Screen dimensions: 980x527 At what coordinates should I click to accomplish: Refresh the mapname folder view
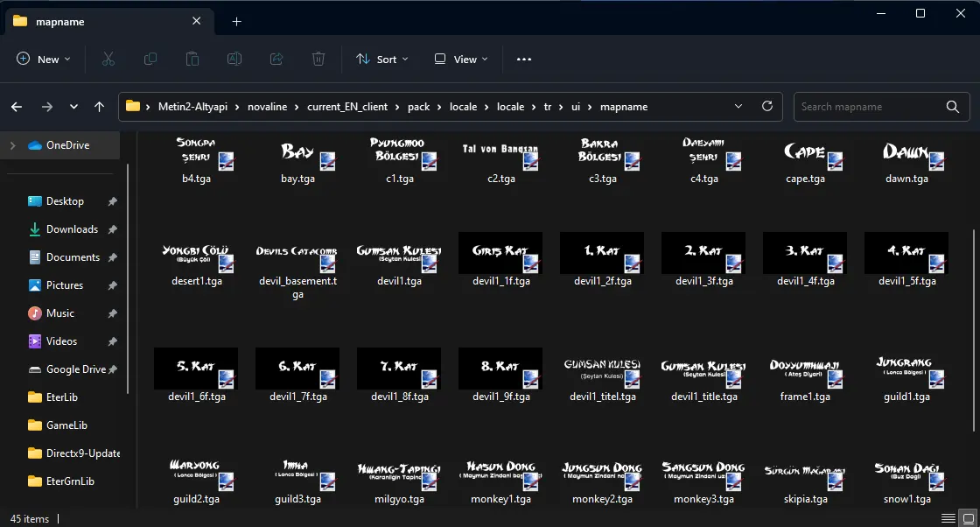pyautogui.click(x=767, y=106)
